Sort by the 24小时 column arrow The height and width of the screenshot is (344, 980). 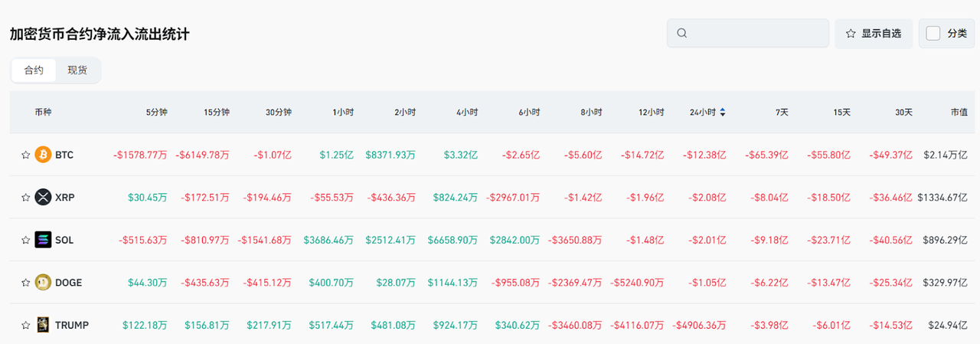click(x=723, y=112)
